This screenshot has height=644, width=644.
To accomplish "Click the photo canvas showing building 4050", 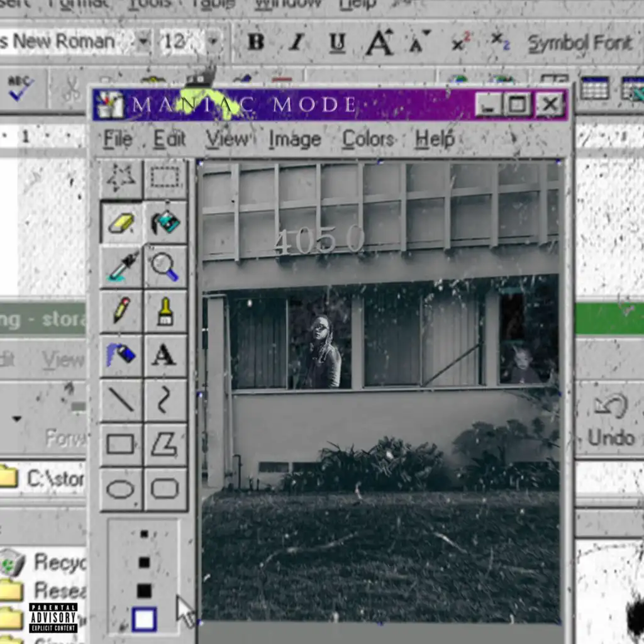I will tap(380, 392).
